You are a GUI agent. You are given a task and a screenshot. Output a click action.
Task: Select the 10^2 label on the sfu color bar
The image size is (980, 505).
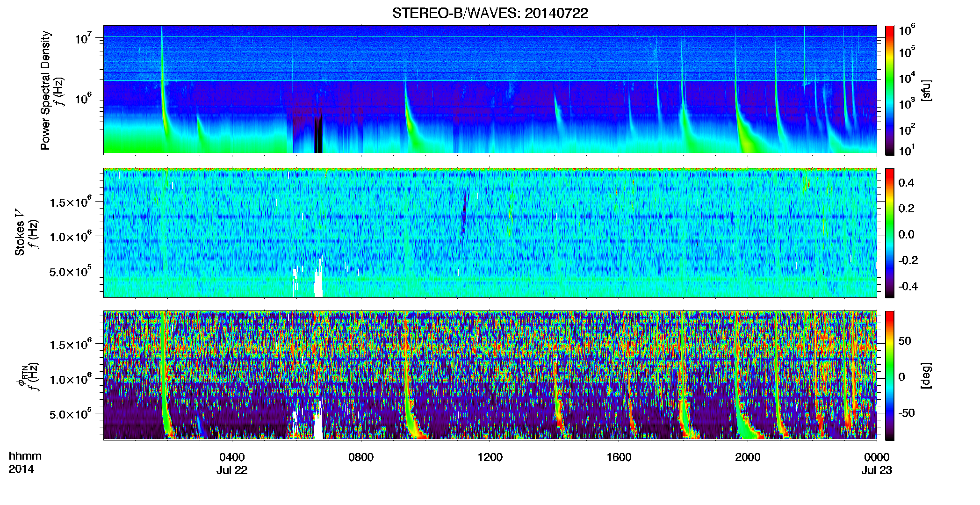click(x=907, y=130)
